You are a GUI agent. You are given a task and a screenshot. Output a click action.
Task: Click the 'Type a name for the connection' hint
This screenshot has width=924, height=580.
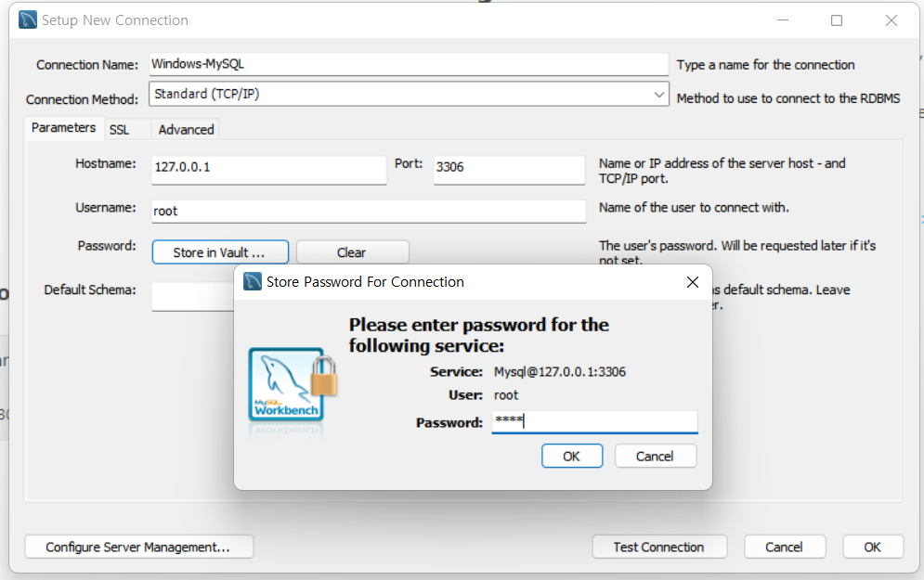click(765, 65)
